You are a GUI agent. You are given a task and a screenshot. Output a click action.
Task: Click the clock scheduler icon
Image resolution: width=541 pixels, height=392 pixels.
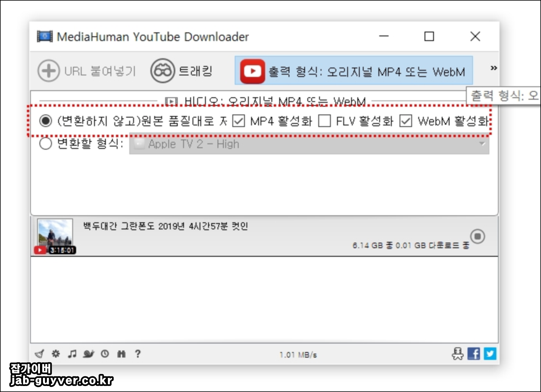(x=105, y=354)
